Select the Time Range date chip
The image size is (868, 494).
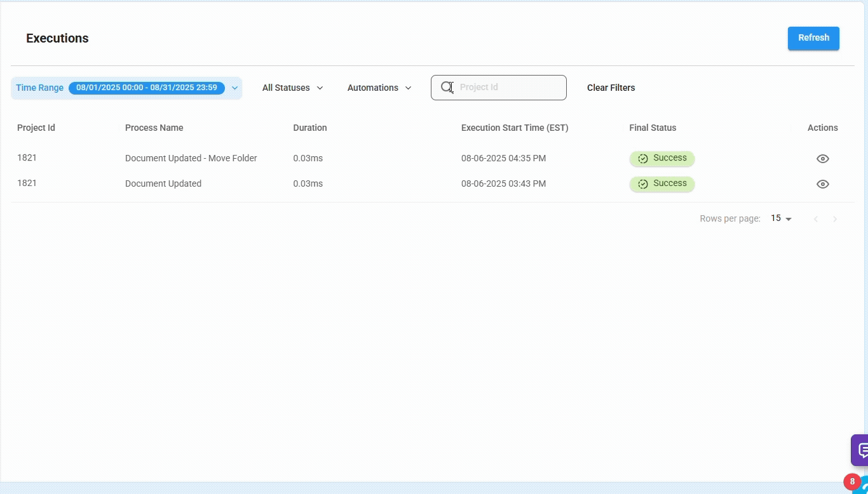coord(146,88)
